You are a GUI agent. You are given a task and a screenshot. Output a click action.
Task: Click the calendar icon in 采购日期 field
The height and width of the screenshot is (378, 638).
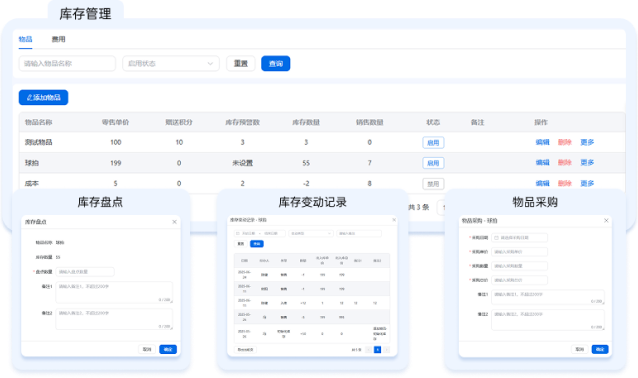coord(496,238)
